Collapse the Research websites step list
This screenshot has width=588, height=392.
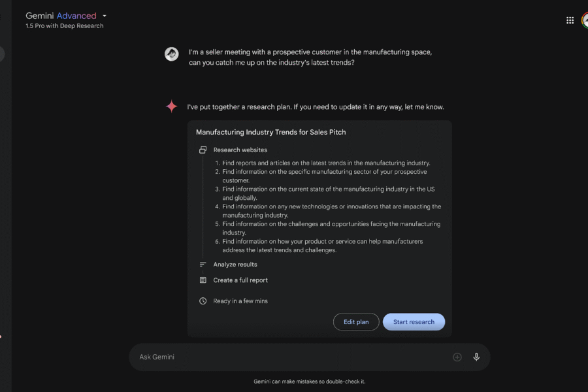coord(240,149)
